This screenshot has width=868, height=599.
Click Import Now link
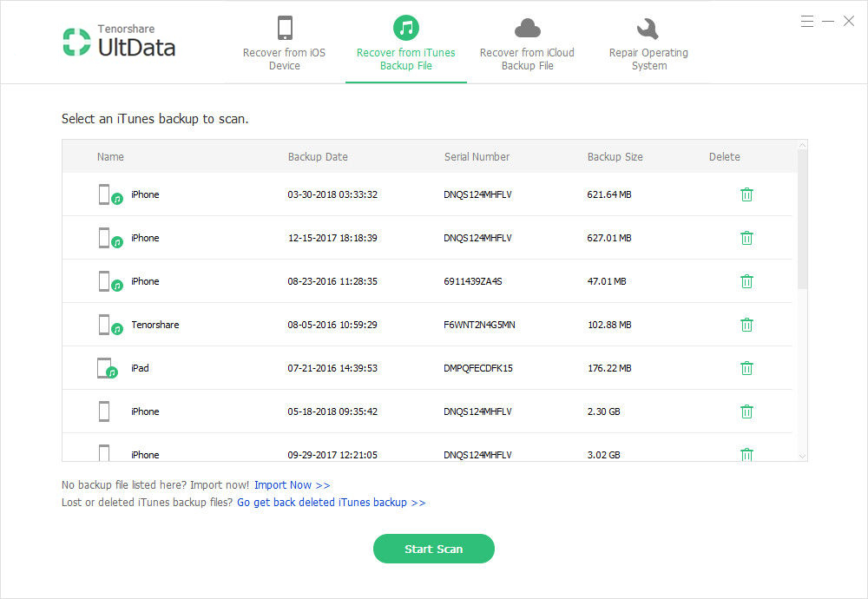pyautogui.click(x=293, y=485)
